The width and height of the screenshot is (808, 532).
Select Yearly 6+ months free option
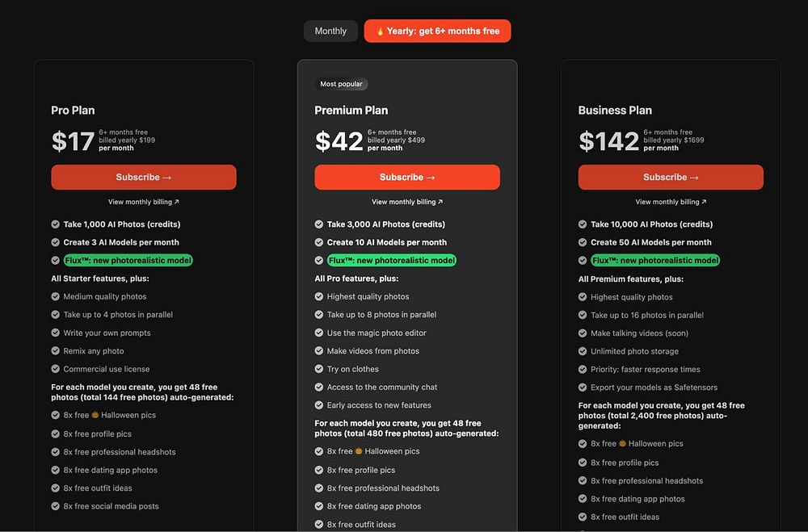click(x=437, y=31)
